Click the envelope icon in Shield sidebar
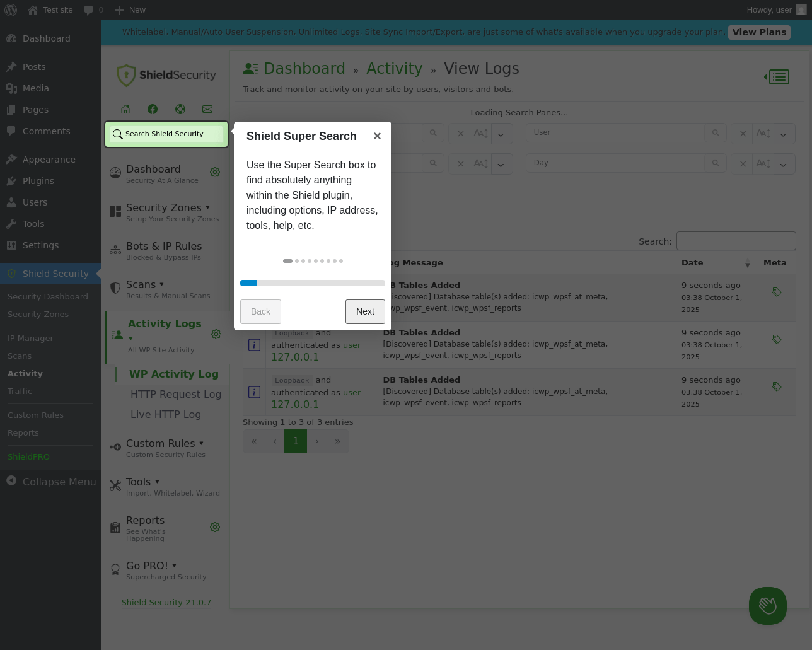The width and height of the screenshot is (812, 650). [207, 109]
